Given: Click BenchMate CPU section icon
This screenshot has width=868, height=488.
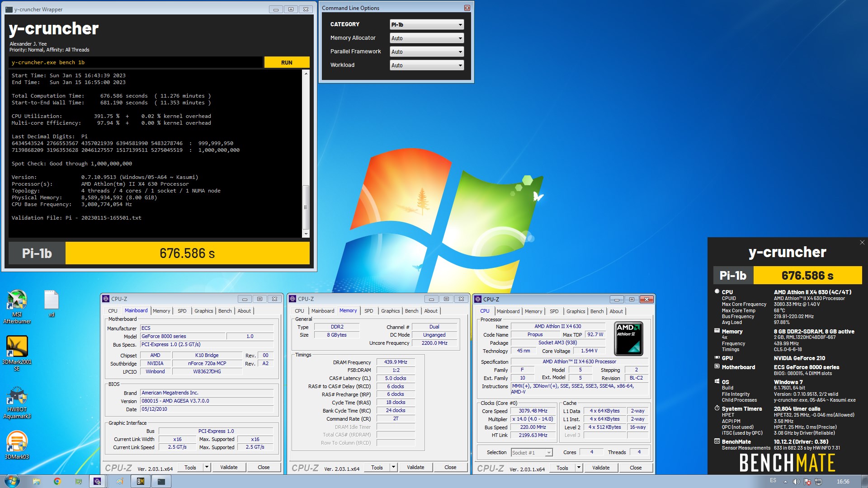Looking at the screenshot, I should (x=717, y=292).
